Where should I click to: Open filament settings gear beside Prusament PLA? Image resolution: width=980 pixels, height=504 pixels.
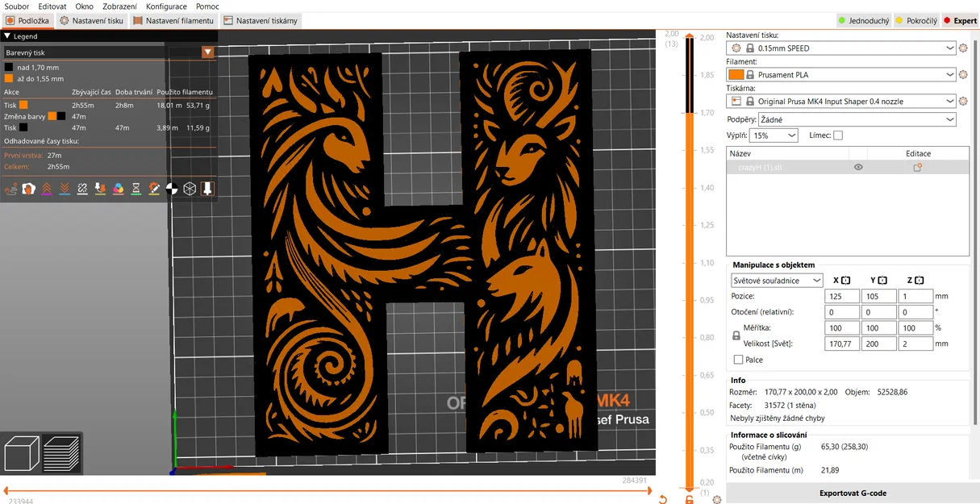(963, 75)
